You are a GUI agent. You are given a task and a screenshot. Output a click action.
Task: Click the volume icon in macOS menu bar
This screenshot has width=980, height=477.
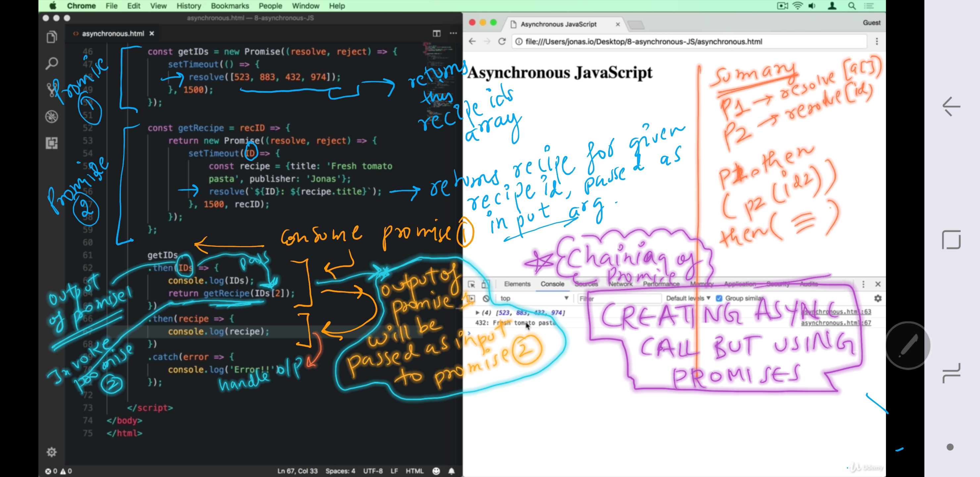(x=812, y=6)
